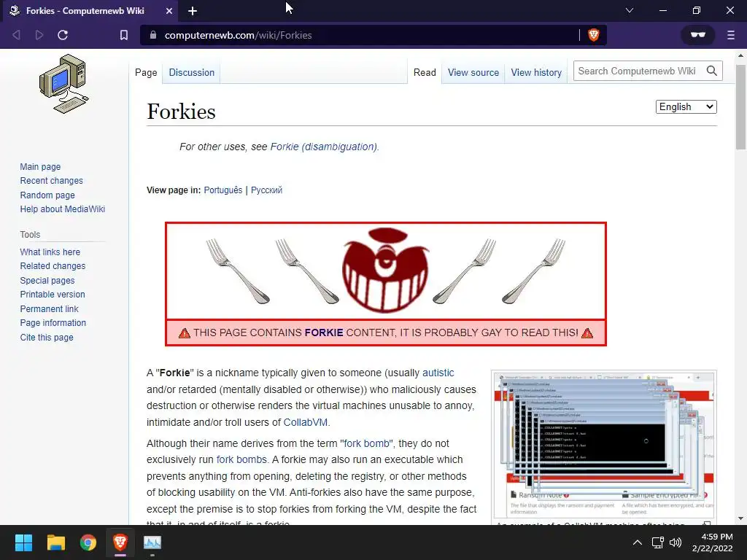Screen dimensions: 747x560
Task: Open Forkie (disambiguation) link
Action: pos(323,147)
